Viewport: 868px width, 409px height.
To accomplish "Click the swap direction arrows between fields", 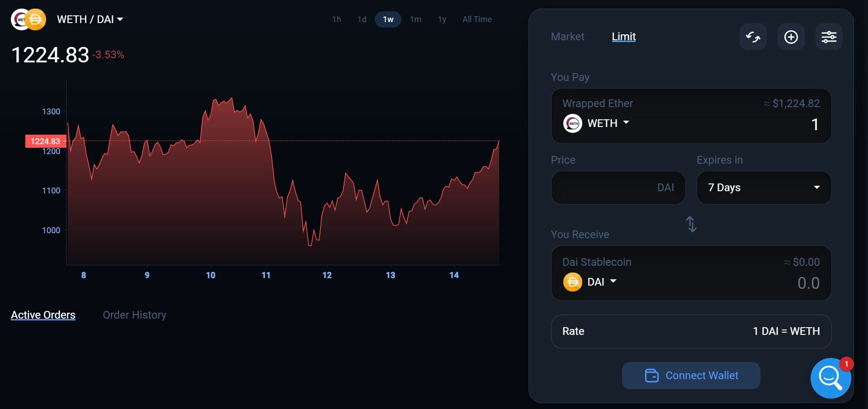I will 691,224.
